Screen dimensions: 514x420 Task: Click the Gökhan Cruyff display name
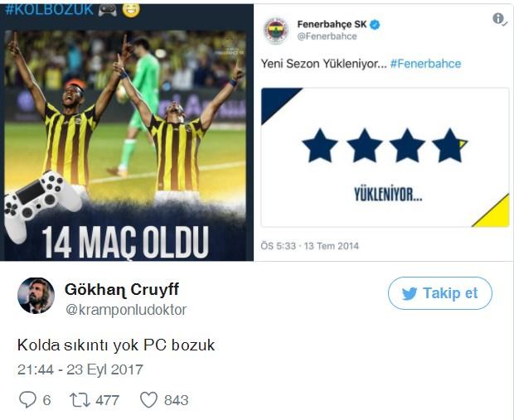[x=122, y=290]
